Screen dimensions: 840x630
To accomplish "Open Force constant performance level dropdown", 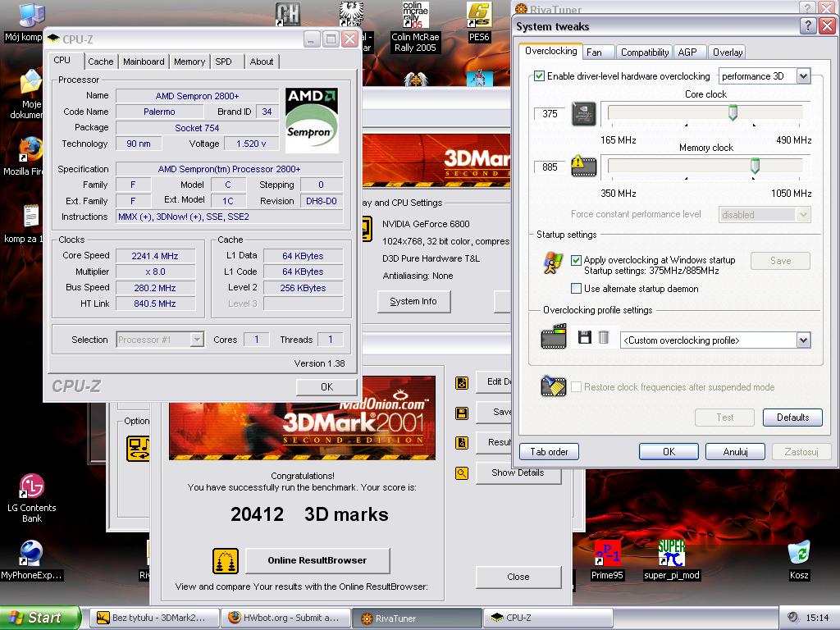I will pyautogui.click(x=765, y=214).
